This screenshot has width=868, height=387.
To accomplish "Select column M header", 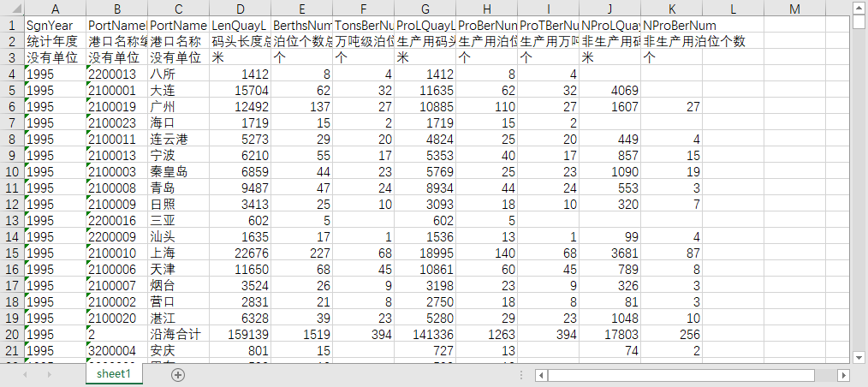I will pos(795,9).
